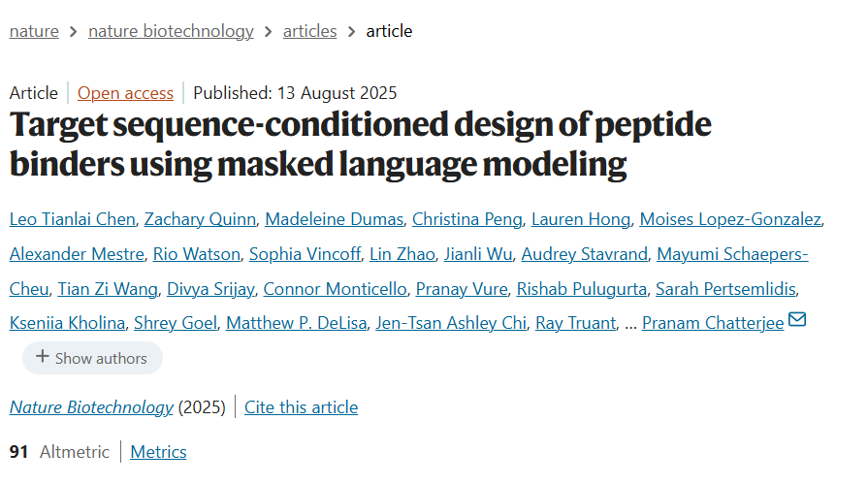Click Cite this article
868x485 pixels.
(x=302, y=407)
